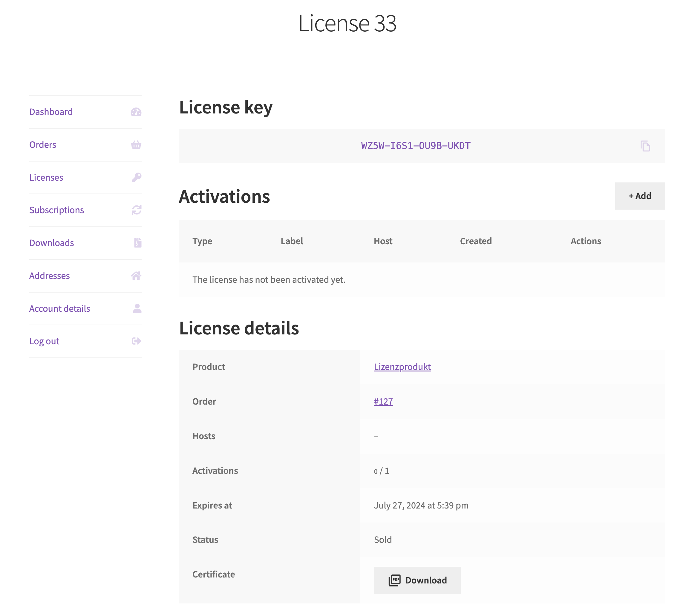Select the license key WZ5W-I6S1-OU9B-UKDT text
This screenshot has width=695, height=616.
(x=416, y=146)
